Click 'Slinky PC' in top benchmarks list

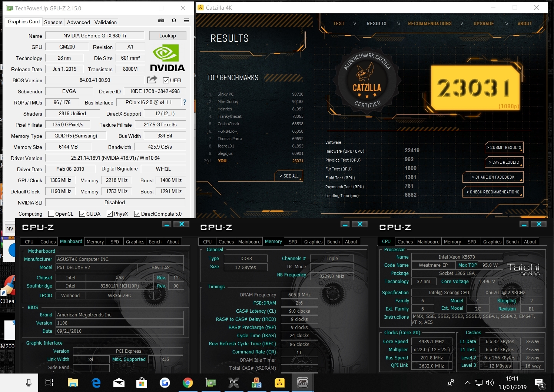coord(225,94)
